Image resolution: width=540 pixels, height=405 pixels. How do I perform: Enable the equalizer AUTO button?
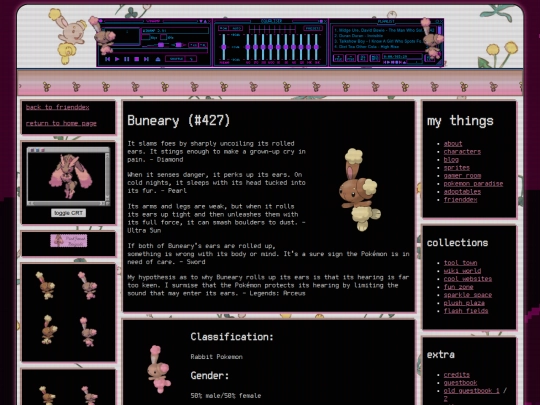pos(236,28)
